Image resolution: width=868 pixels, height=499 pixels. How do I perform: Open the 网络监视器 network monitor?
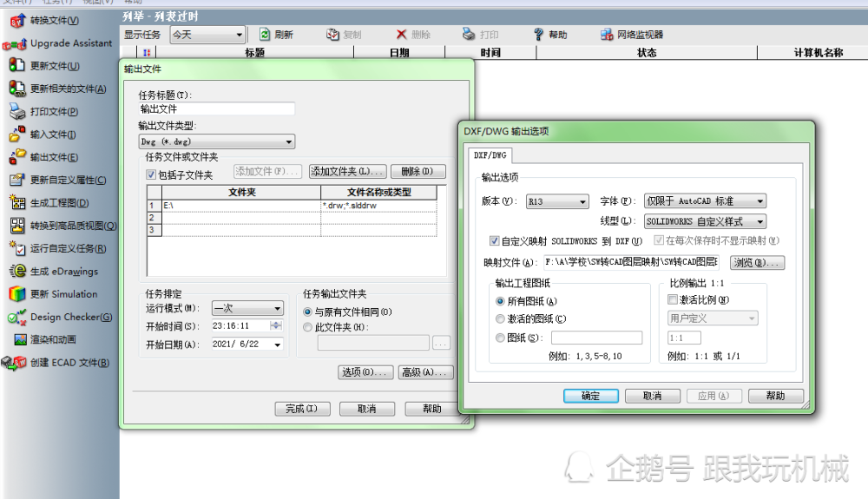632,35
